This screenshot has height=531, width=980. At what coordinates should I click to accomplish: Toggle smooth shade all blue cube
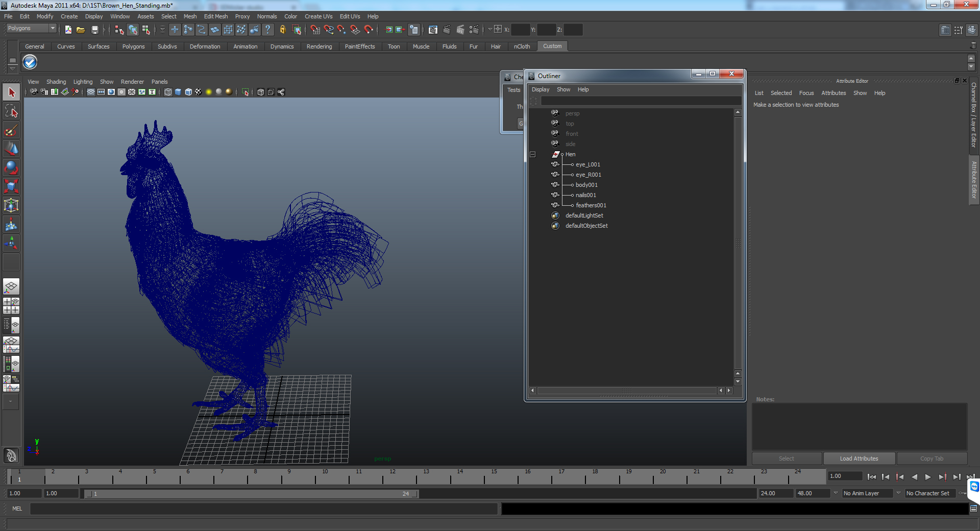click(x=178, y=92)
